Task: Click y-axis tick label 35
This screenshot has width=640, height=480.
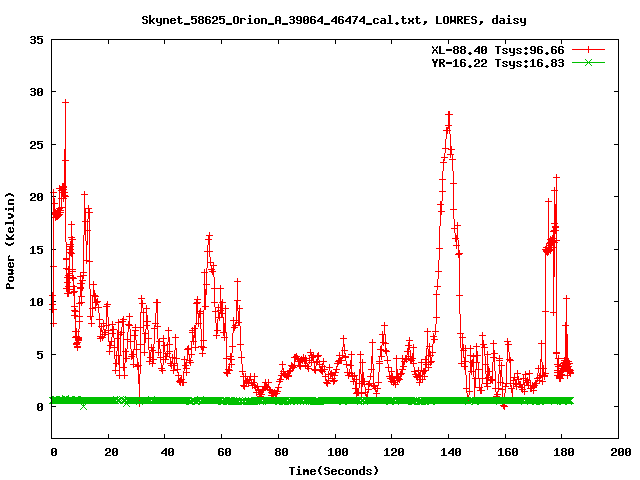Action: coord(37,40)
